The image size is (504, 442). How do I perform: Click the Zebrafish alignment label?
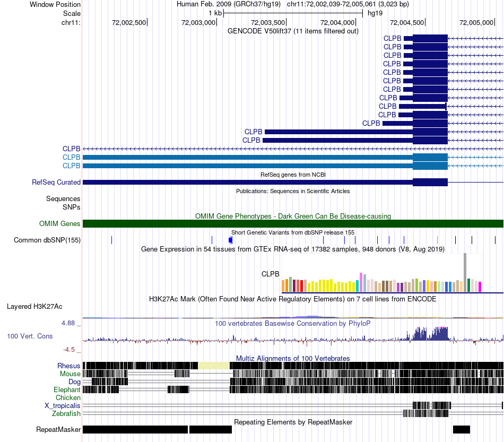click(66, 414)
